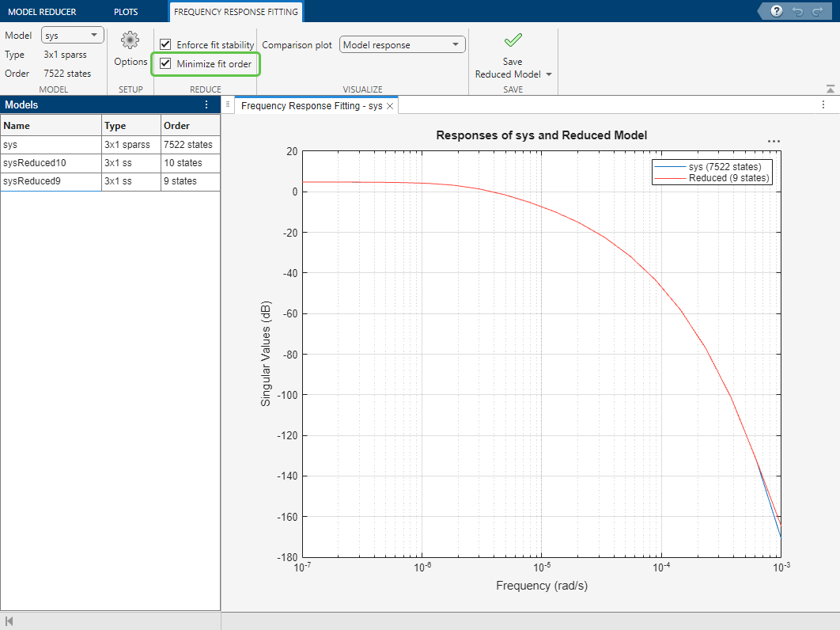Screen dimensions: 840x630
Task: Click the Reduced (9 states) legend entry
Action: (728, 178)
